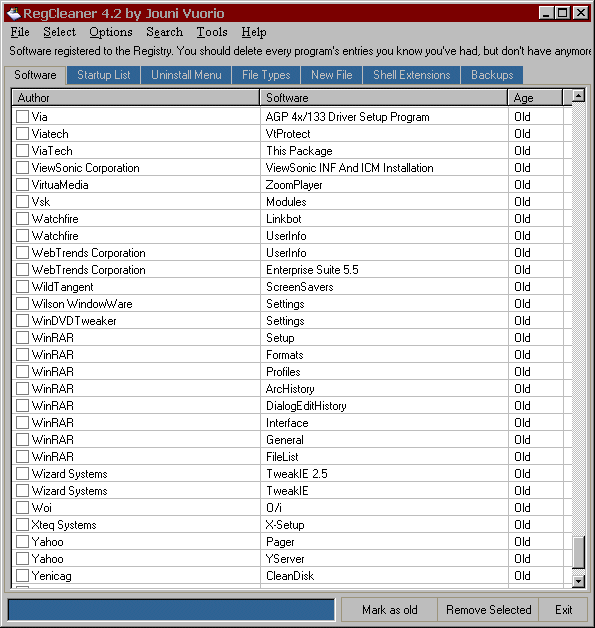
Task: Tick the Xteq Systems X-Setup checkbox
Action: (22, 524)
